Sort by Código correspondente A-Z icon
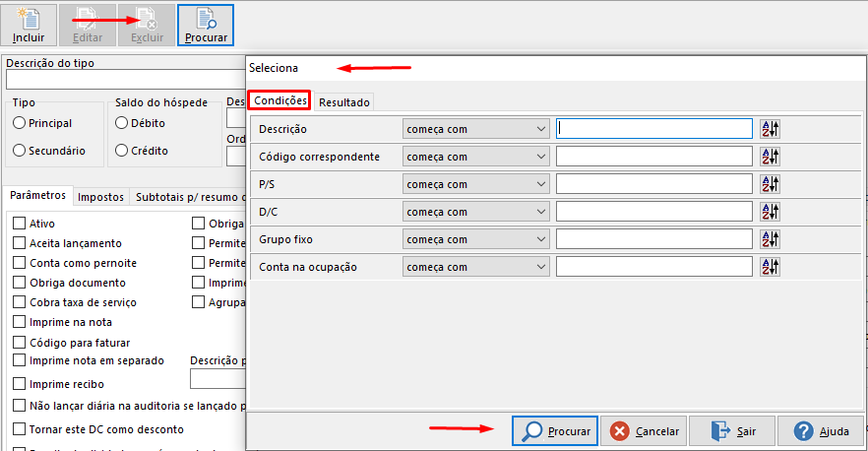Viewport: 868px width, 451px height. (x=770, y=157)
